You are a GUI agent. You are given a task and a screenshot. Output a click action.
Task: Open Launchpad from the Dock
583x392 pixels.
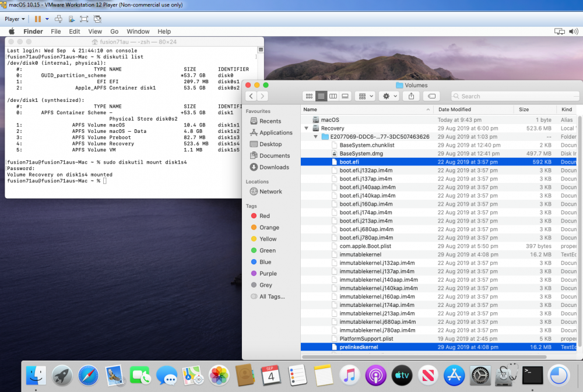pos(62,376)
